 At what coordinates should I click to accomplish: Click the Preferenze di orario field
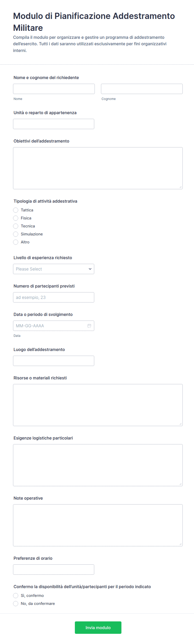point(54,570)
